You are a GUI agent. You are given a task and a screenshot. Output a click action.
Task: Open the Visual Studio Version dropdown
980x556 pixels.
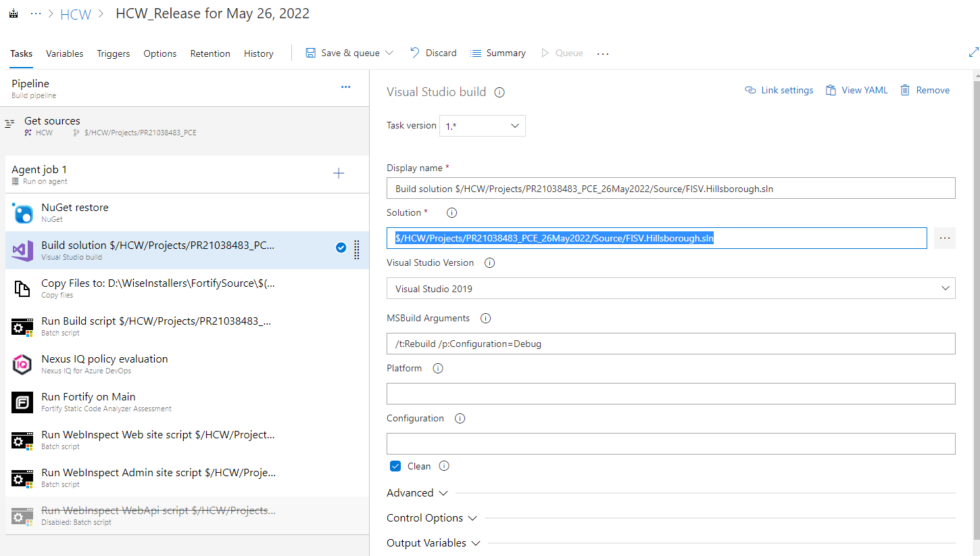point(670,288)
